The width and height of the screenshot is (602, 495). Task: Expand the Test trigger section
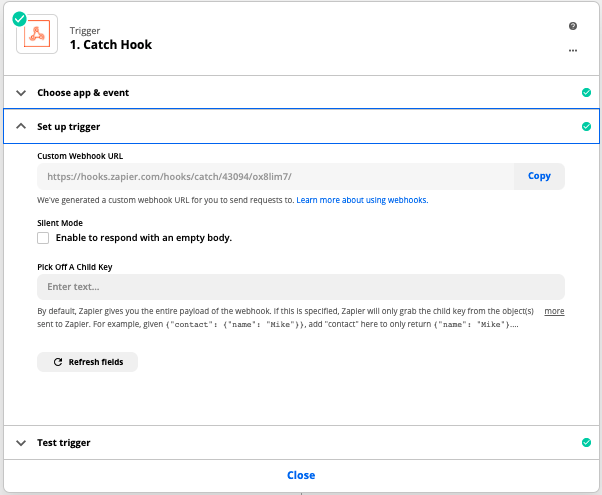(21, 443)
